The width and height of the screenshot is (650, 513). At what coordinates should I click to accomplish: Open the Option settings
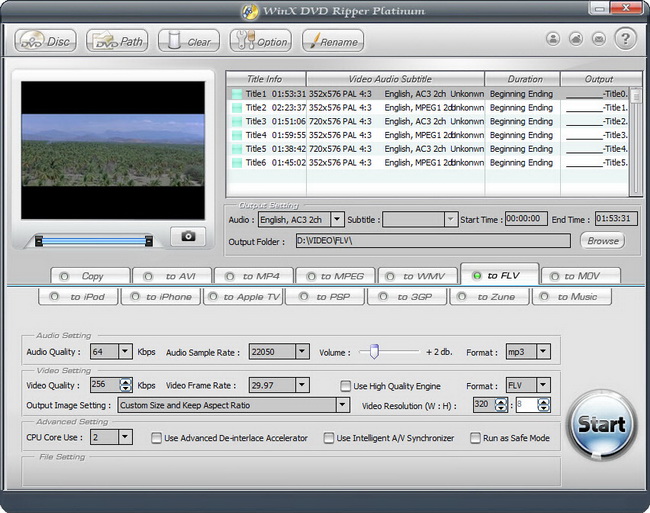point(260,41)
